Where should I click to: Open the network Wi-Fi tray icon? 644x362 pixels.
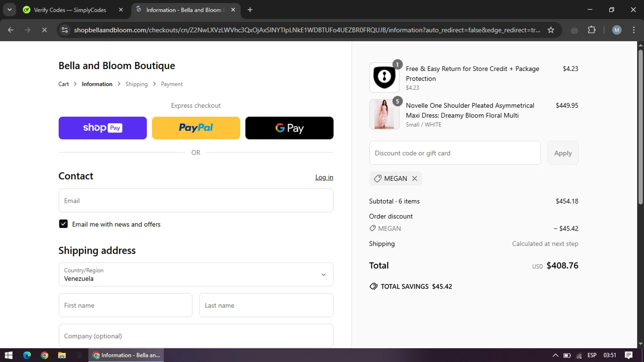(579, 355)
